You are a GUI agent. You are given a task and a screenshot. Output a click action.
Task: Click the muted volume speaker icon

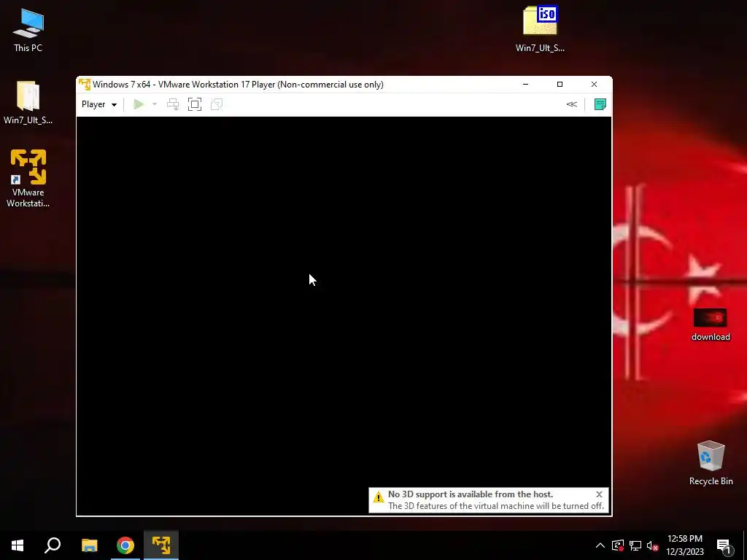653,545
